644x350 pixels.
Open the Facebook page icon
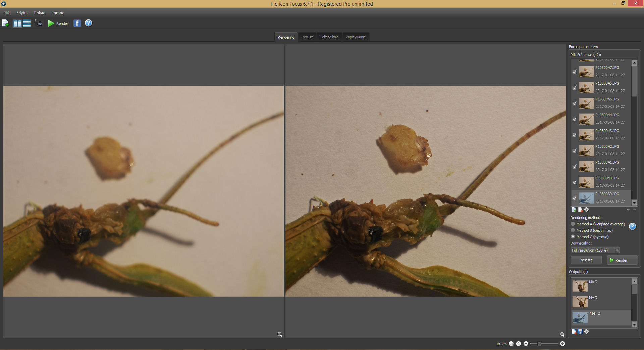(77, 23)
